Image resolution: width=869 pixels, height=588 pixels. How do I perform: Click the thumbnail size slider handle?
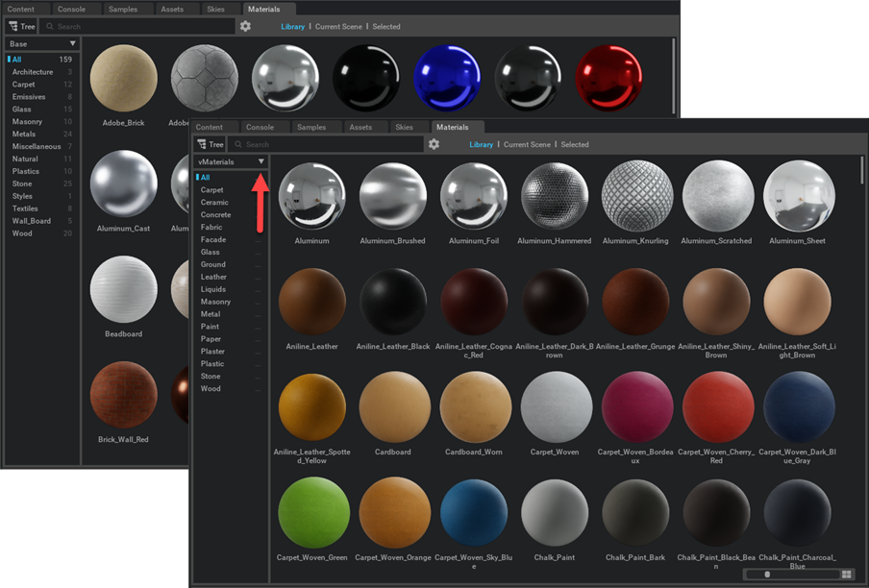766,575
